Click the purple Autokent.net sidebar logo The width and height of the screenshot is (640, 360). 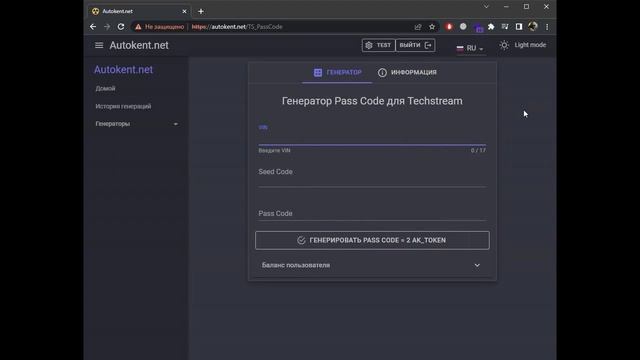coord(123,70)
